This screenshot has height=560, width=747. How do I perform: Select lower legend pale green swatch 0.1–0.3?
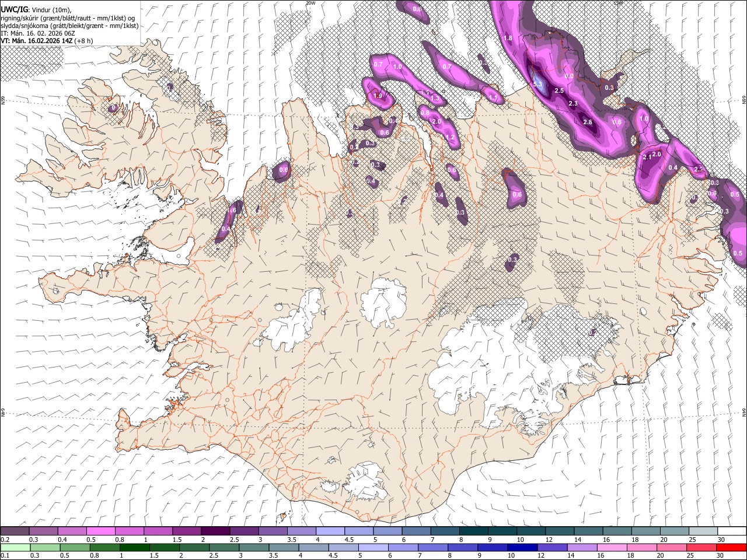click(x=15, y=547)
